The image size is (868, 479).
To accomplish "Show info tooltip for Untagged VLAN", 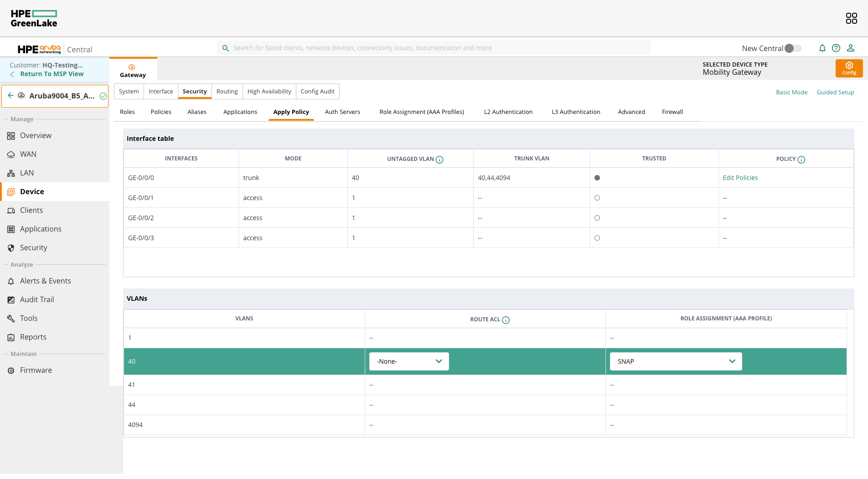I will click(439, 160).
